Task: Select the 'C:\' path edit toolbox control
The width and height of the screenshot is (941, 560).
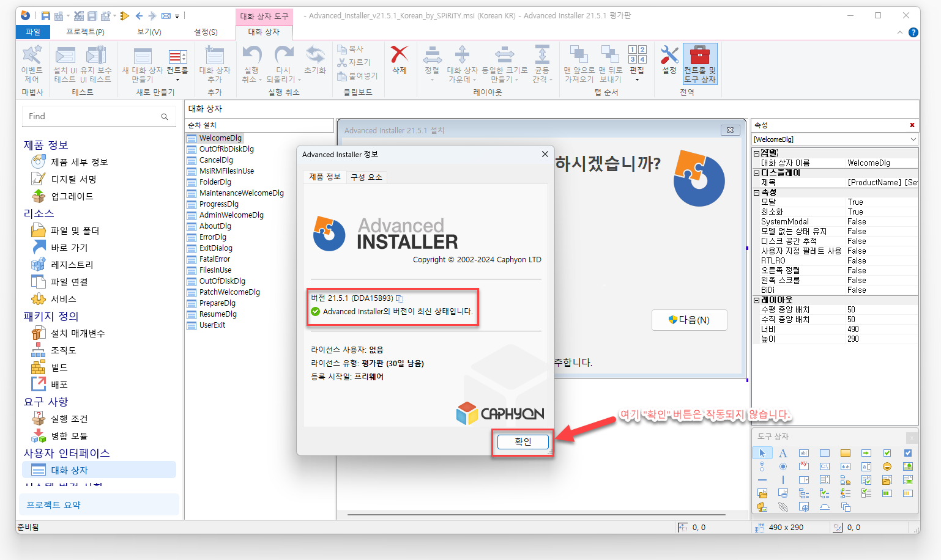Action: [x=825, y=466]
